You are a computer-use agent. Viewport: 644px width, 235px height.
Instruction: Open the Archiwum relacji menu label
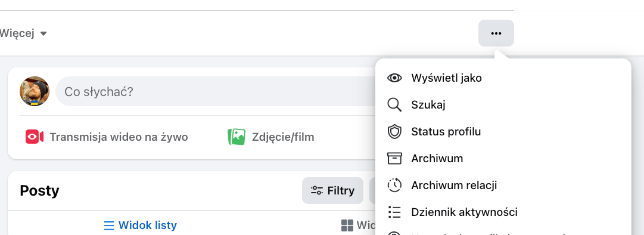(454, 185)
